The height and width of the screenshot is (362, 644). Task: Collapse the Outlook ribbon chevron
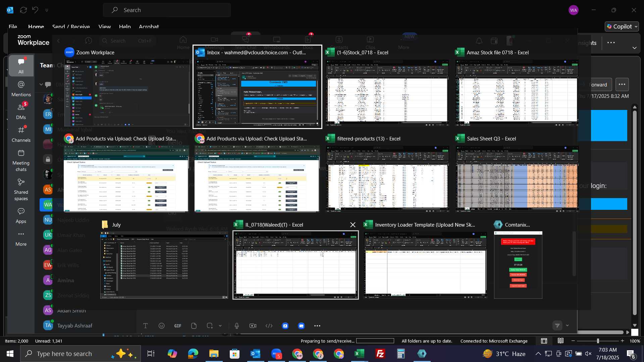[634, 48]
